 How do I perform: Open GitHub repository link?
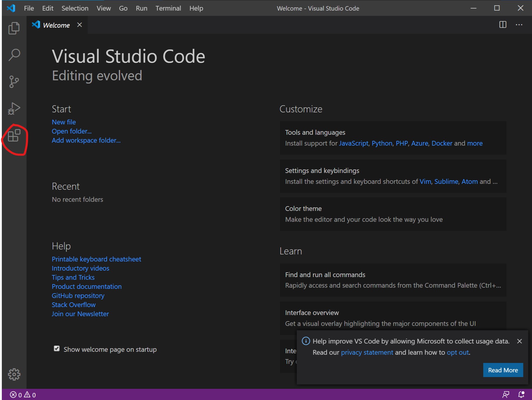coord(78,296)
